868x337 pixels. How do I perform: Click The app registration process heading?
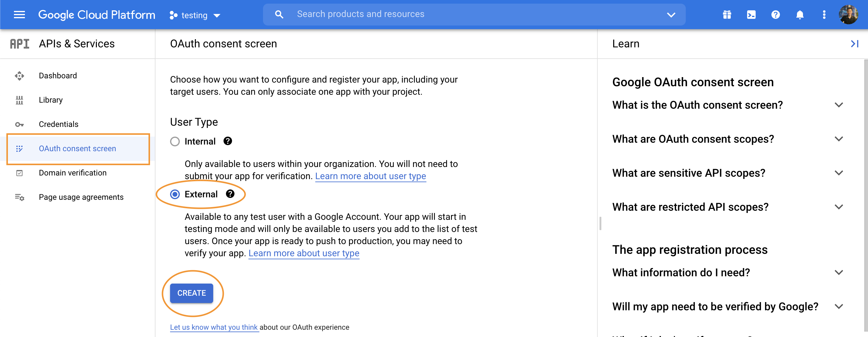click(690, 250)
